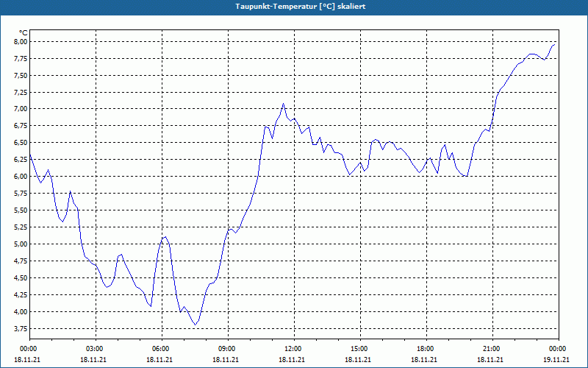Select the 4,00 y-axis label
This screenshot has width=588, height=368.
pos(21,311)
